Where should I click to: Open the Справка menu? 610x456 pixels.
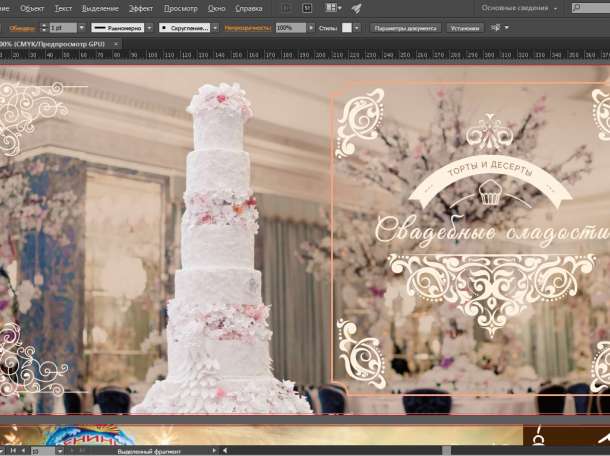click(x=248, y=8)
